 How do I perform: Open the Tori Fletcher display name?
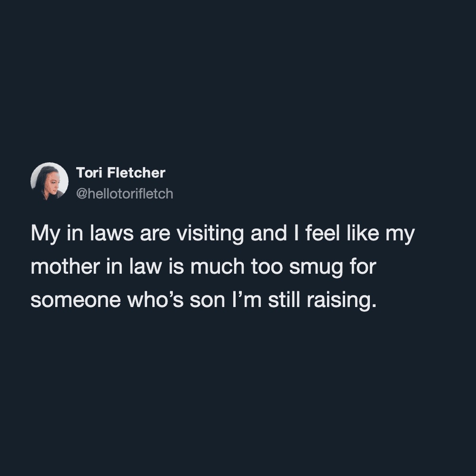pos(120,173)
